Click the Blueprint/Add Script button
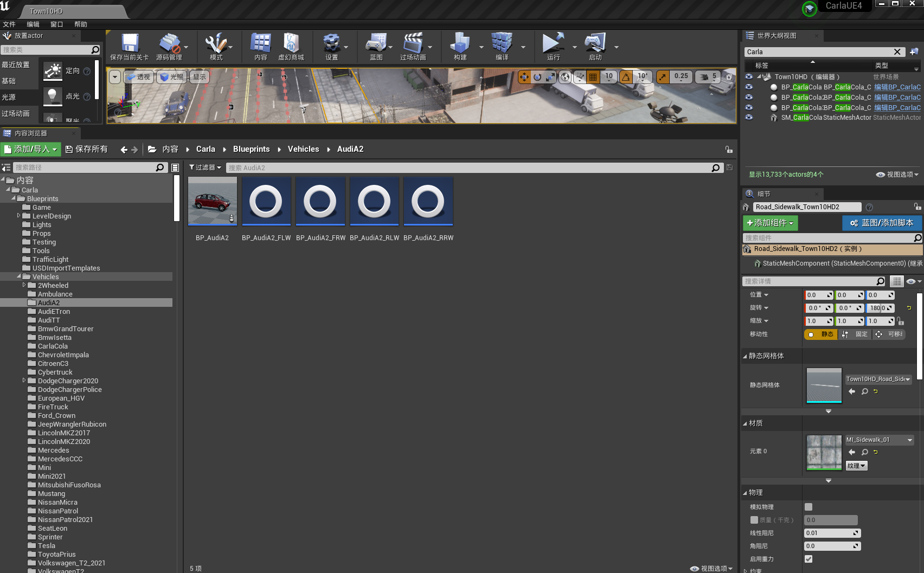 pyautogui.click(x=882, y=223)
